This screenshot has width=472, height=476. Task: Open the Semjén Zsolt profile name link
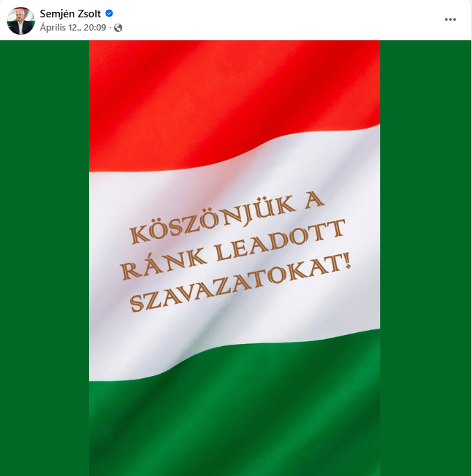pos(70,14)
